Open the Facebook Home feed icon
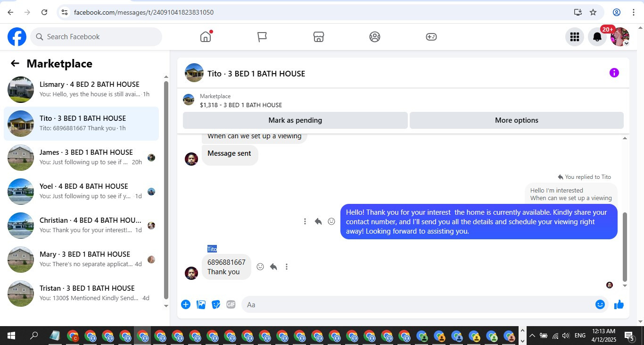This screenshot has height=345, width=644. point(206,37)
